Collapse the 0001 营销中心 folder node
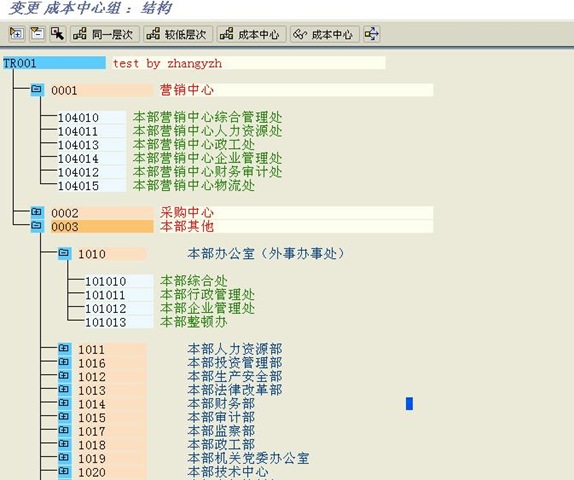Screen dimensions: 574x480 37,90
